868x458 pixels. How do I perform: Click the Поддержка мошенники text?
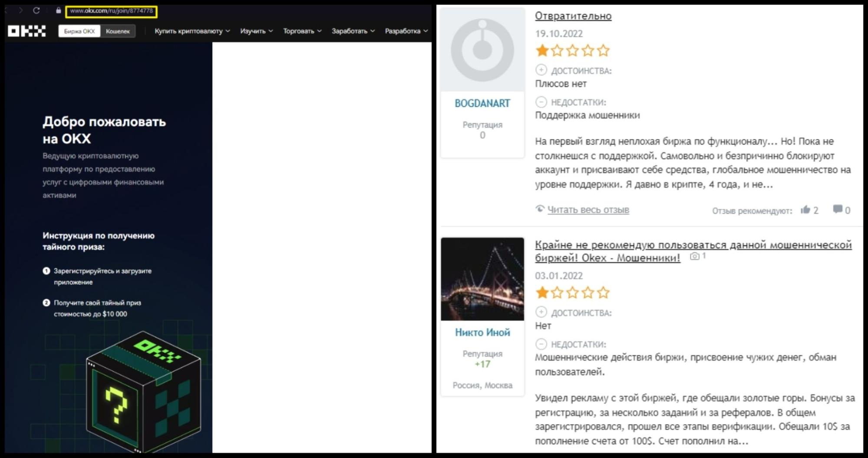[x=587, y=115]
